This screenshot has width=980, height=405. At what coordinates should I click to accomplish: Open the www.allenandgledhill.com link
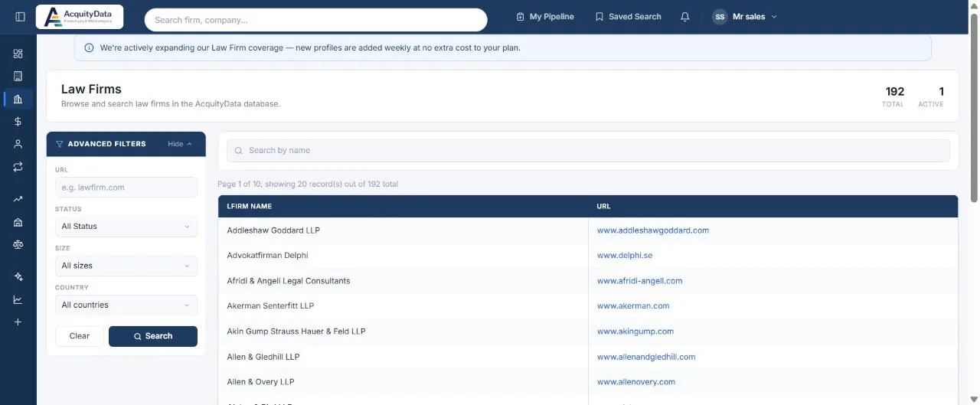646,357
